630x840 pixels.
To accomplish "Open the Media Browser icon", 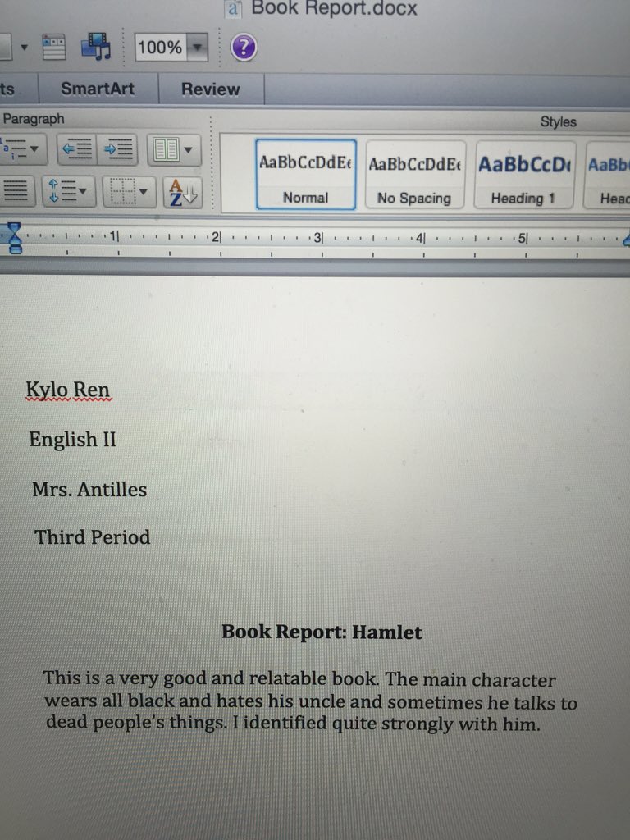I will [x=97, y=47].
